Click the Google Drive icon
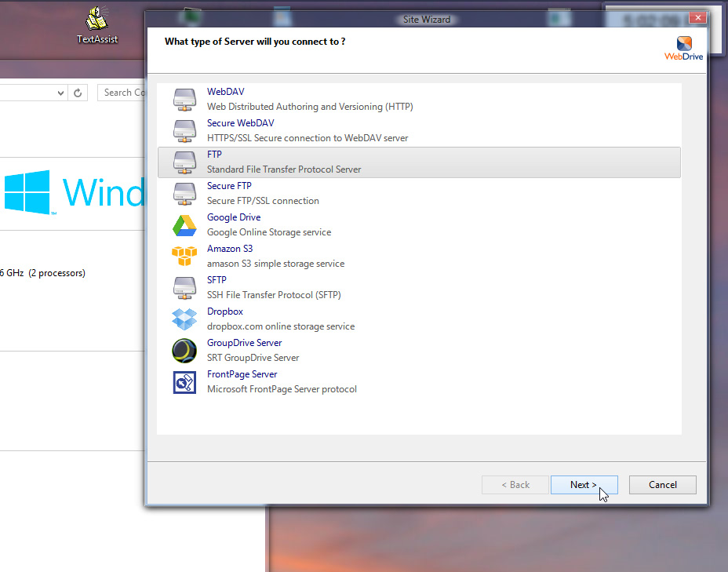The image size is (728, 572). pos(184,225)
